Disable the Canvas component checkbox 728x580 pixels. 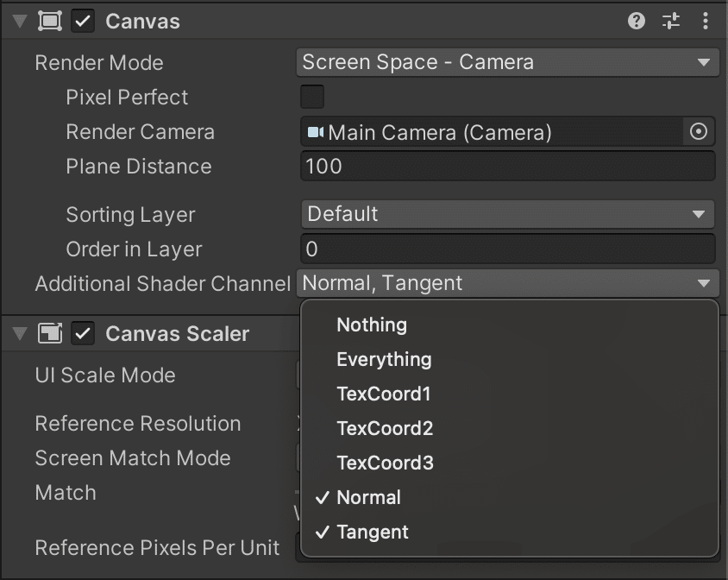coord(83,21)
